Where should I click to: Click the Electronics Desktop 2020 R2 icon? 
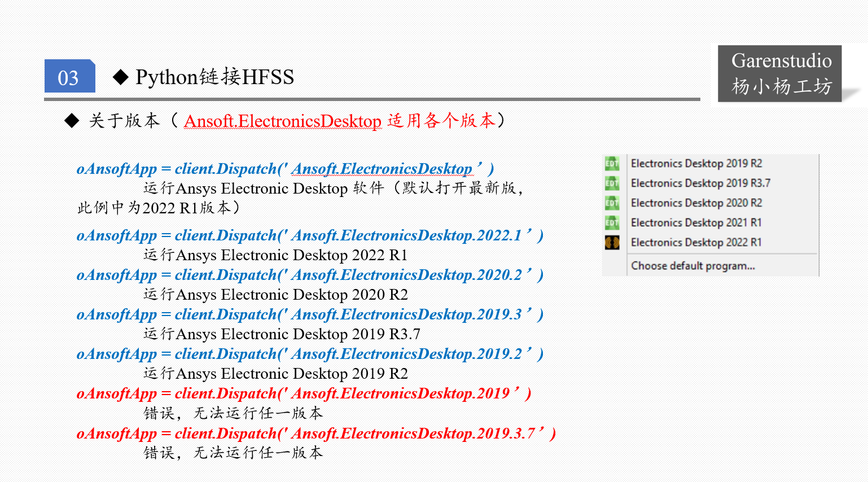tap(612, 203)
